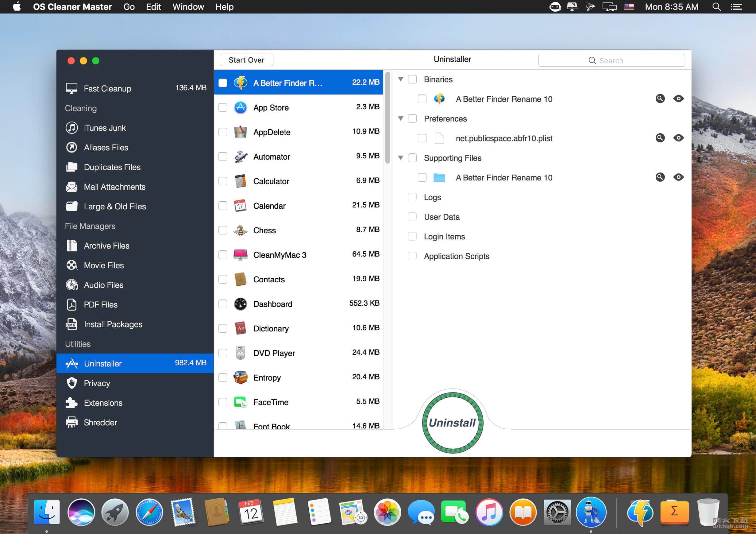Select the FaceTime app row
Screen dimensions: 756x534
point(298,402)
